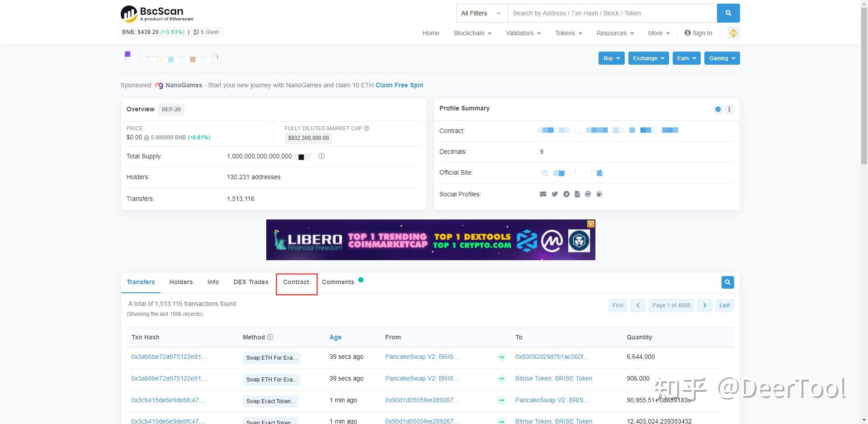
Task: Click the blurred official site link
Action: coord(571,173)
